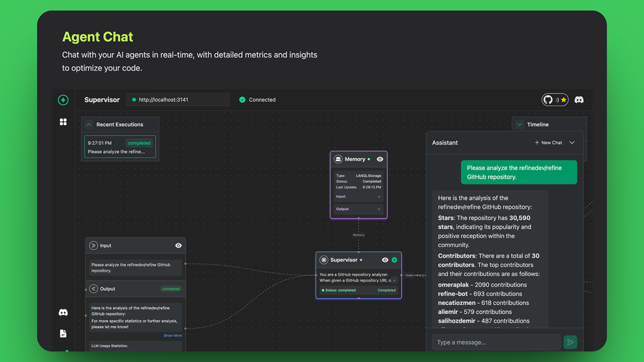Open the Discord icon in top header
The image size is (644, 362).
579,100
